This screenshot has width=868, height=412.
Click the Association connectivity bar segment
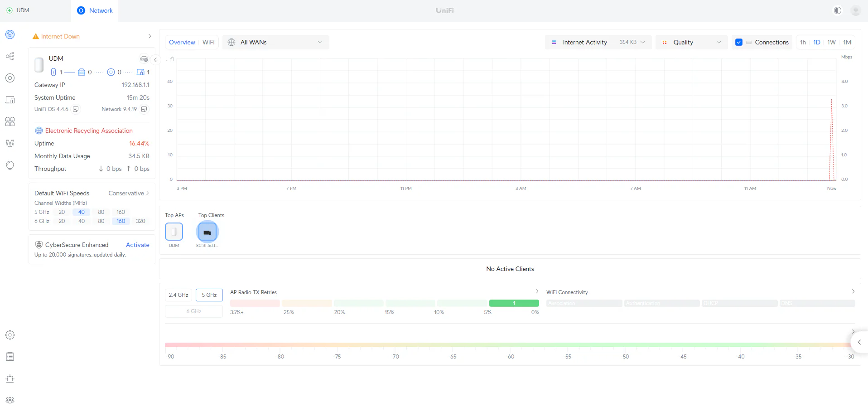(x=584, y=303)
